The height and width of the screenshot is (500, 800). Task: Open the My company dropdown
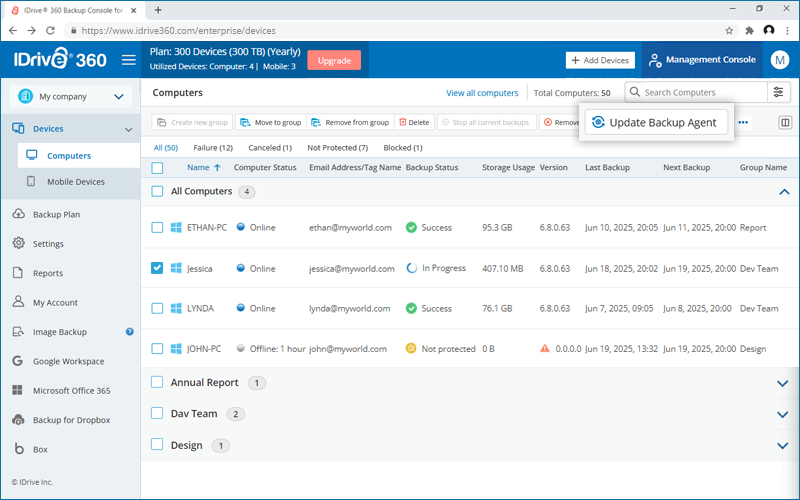pyautogui.click(x=71, y=96)
